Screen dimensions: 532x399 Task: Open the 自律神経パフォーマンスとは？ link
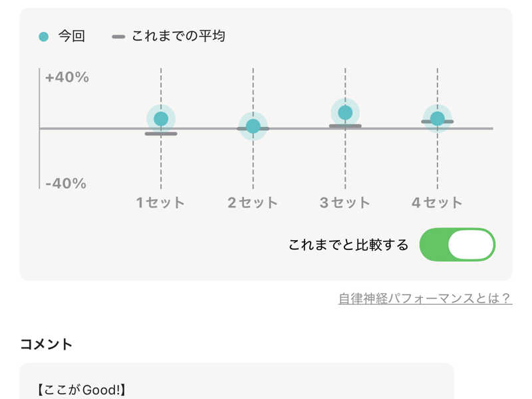click(x=425, y=299)
